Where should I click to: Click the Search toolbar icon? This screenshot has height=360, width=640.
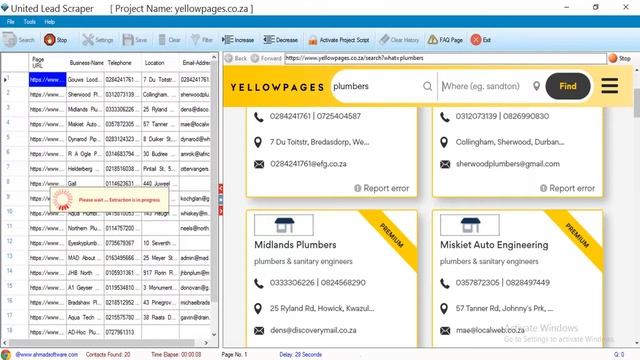click(x=10, y=40)
